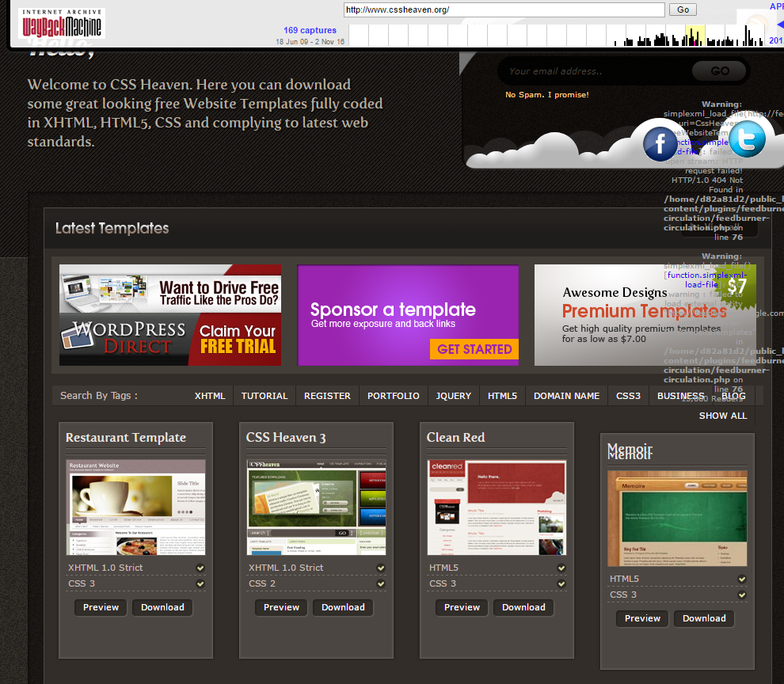Filter templates by the PORTFOLIO tag
The width and height of the screenshot is (784, 684).
[394, 396]
